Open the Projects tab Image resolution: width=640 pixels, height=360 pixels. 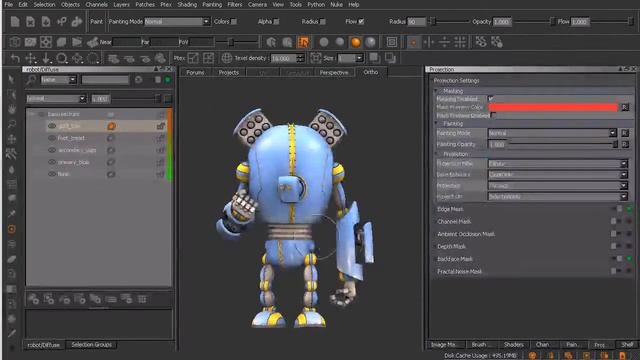(x=228, y=72)
